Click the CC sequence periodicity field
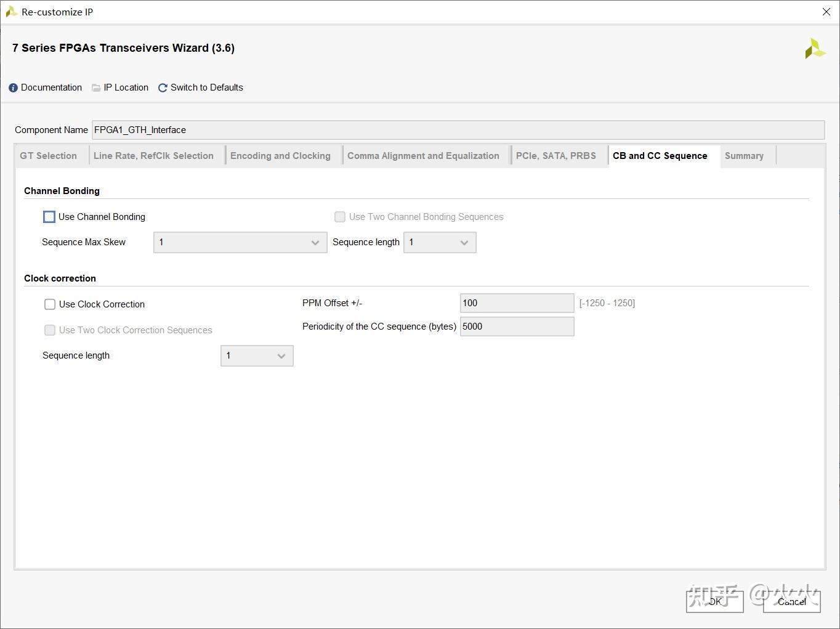840x629 pixels. [517, 327]
